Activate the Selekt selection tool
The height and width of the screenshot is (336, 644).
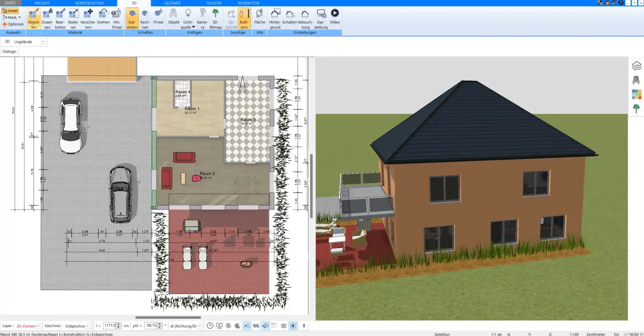(10, 11)
